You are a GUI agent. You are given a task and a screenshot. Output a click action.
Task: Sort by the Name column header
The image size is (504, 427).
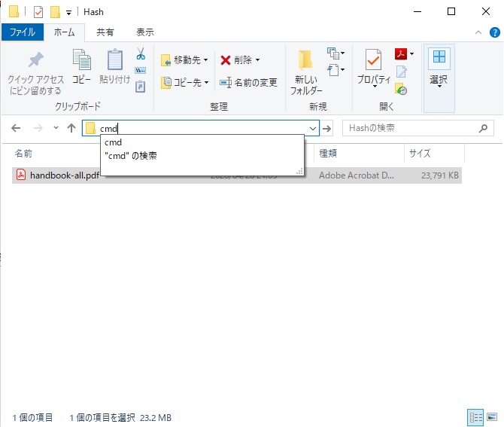[23, 154]
